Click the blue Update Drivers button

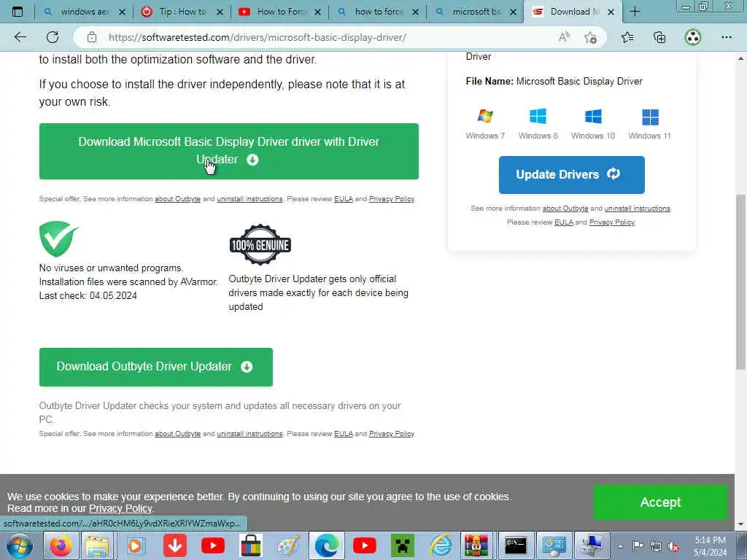click(572, 175)
